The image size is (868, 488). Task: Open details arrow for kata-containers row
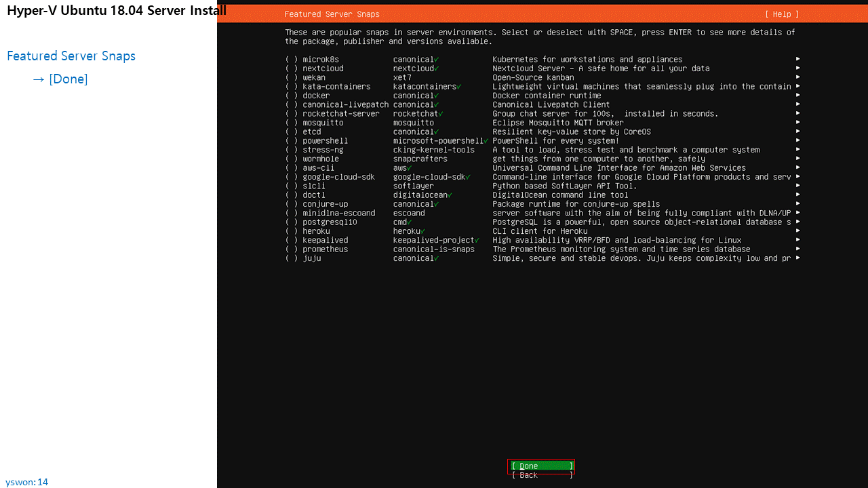coord(798,87)
